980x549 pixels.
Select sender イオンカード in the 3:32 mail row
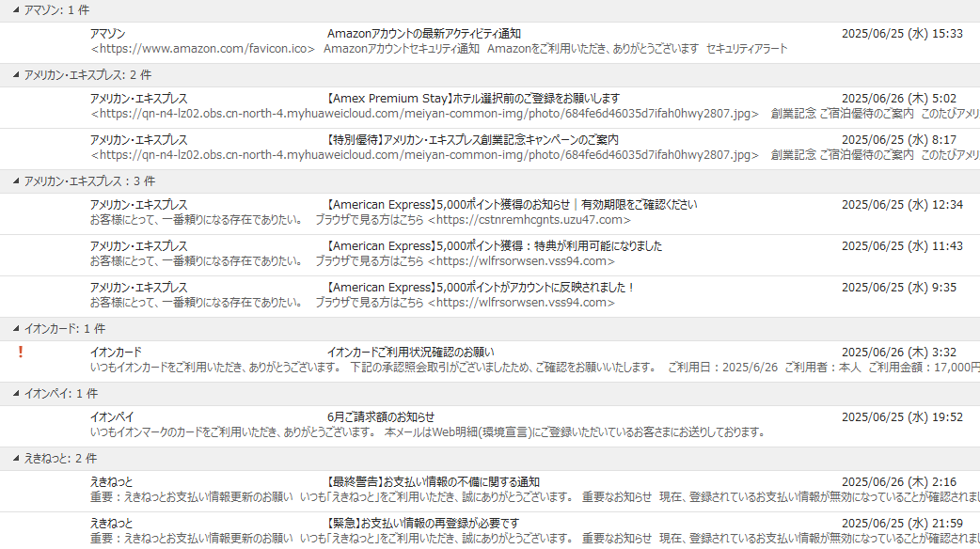116,353
